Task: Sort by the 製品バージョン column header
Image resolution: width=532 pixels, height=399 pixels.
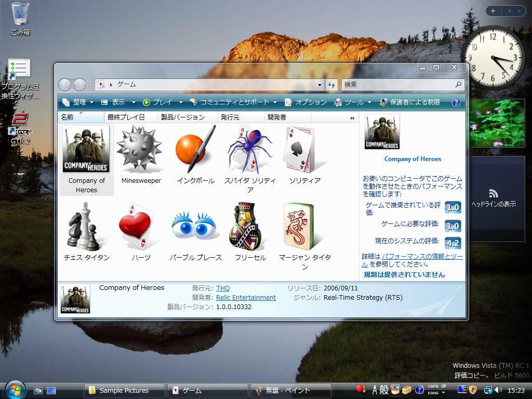Action: [x=188, y=117]
